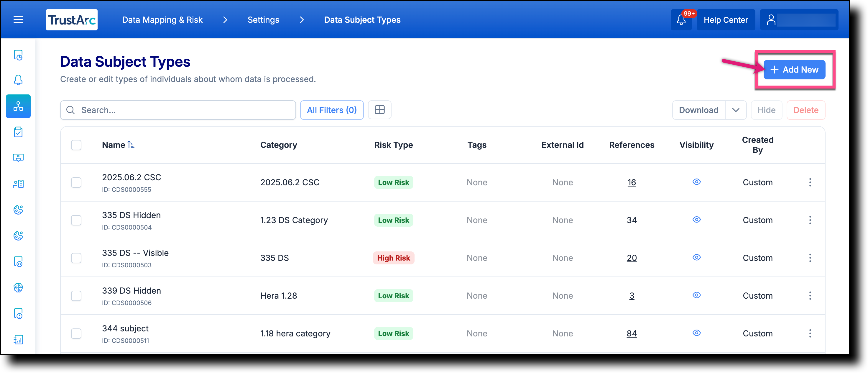The height and width of the screenshot is (373, 868).
Task: Open the All Filters (0) panel
Action: click(332, 110)
